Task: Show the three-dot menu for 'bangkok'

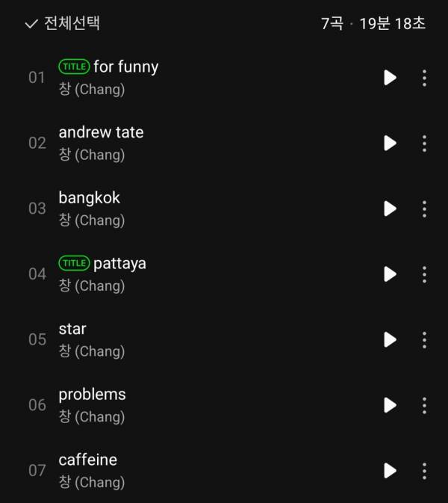Action: 424,209
